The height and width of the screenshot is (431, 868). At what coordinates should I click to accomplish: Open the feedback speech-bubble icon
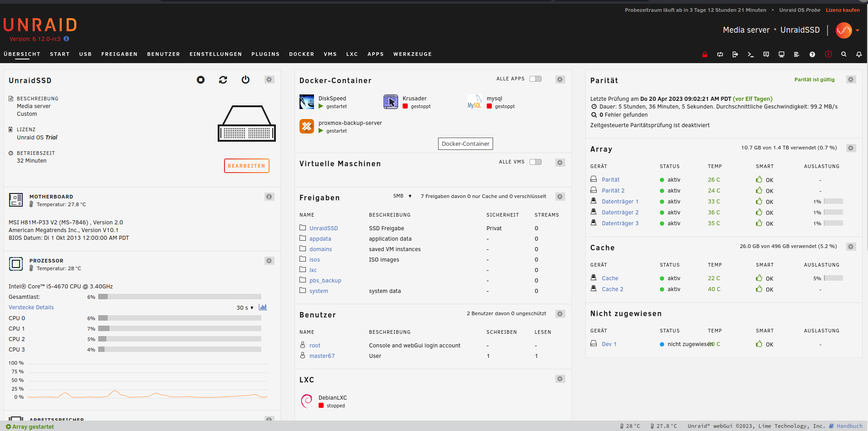click(x=766, y=54)
